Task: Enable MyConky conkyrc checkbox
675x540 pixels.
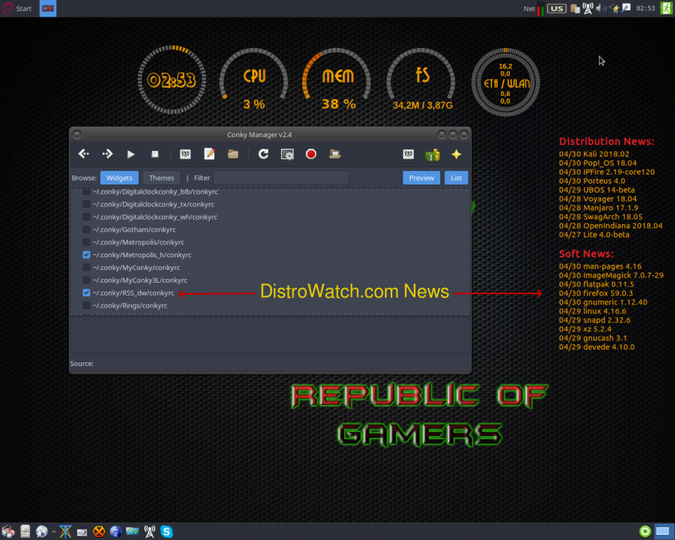Action: coord(87,267)
